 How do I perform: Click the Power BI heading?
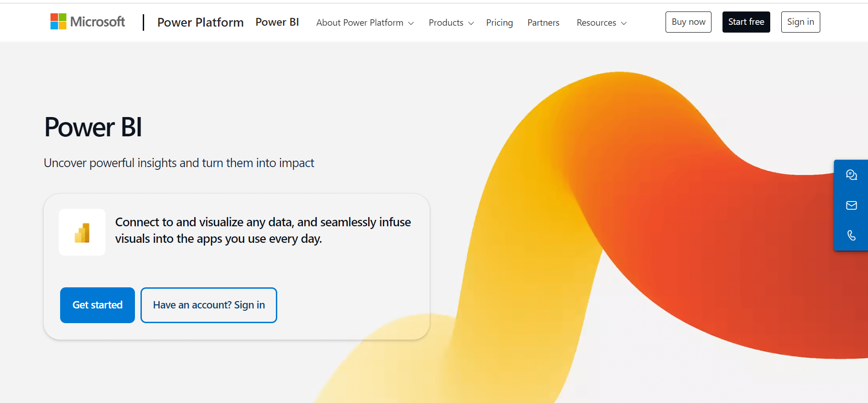coord(93,128)
